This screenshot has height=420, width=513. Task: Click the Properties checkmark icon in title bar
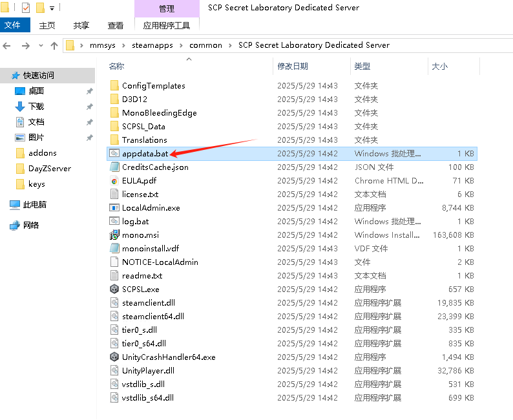click(x=26, y=8)
